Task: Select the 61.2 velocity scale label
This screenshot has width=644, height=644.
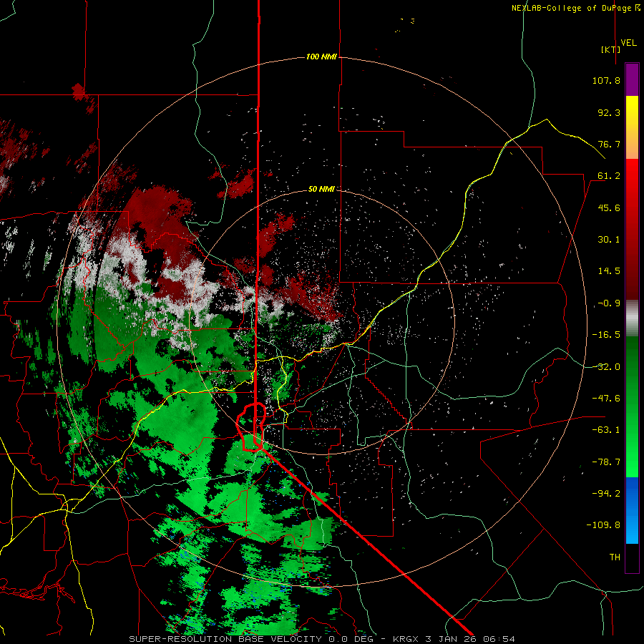Action: pos(609,176)
